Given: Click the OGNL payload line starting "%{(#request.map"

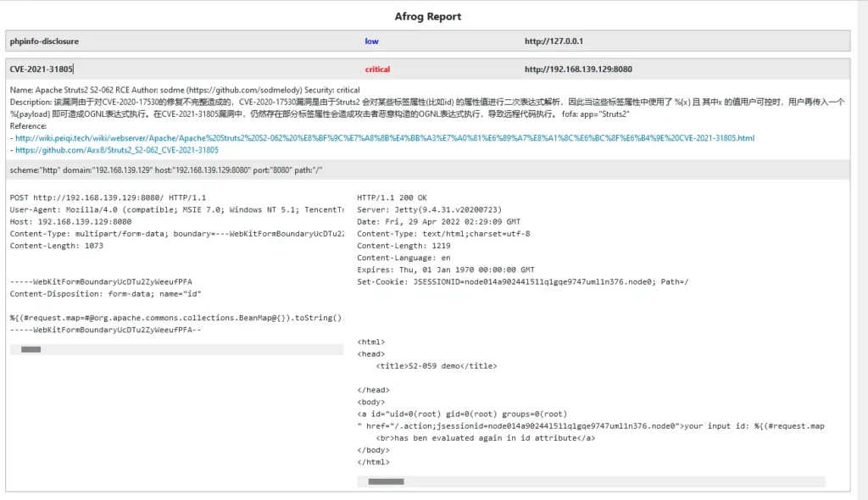Looking at the screenshot, I should click(176, 318).
